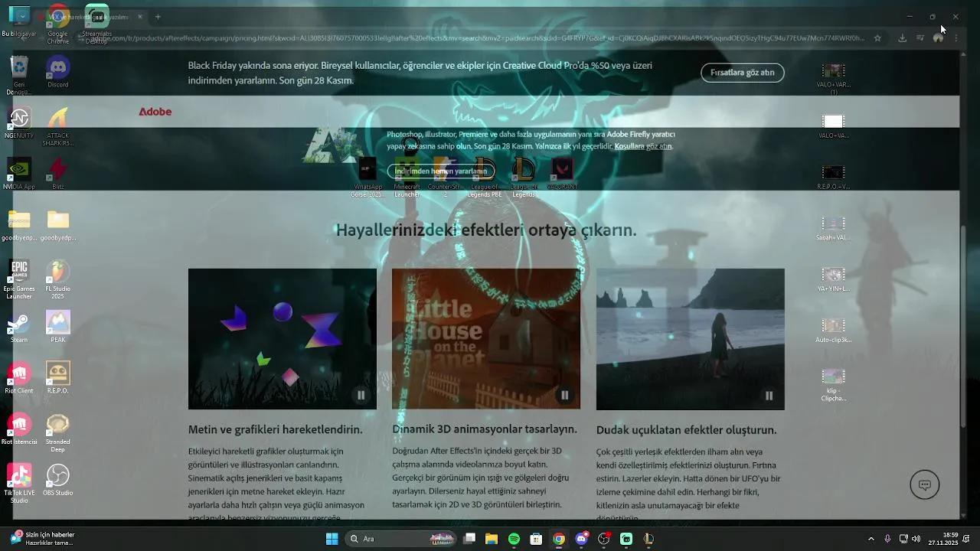The height and width of the screenshot is (551, 980).
Task: Open the Google Chrome desktop shortcut
Action: tap(58, 23)
